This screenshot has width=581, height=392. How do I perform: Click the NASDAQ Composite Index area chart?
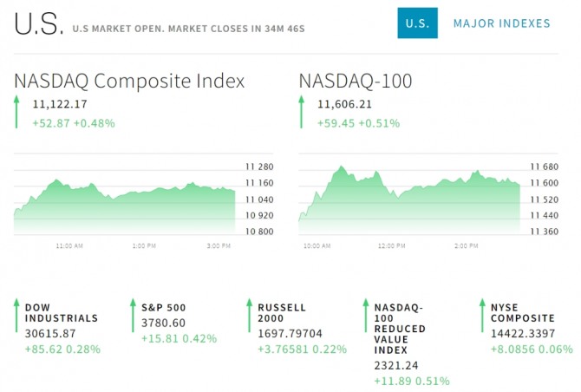tap(124, 199)
